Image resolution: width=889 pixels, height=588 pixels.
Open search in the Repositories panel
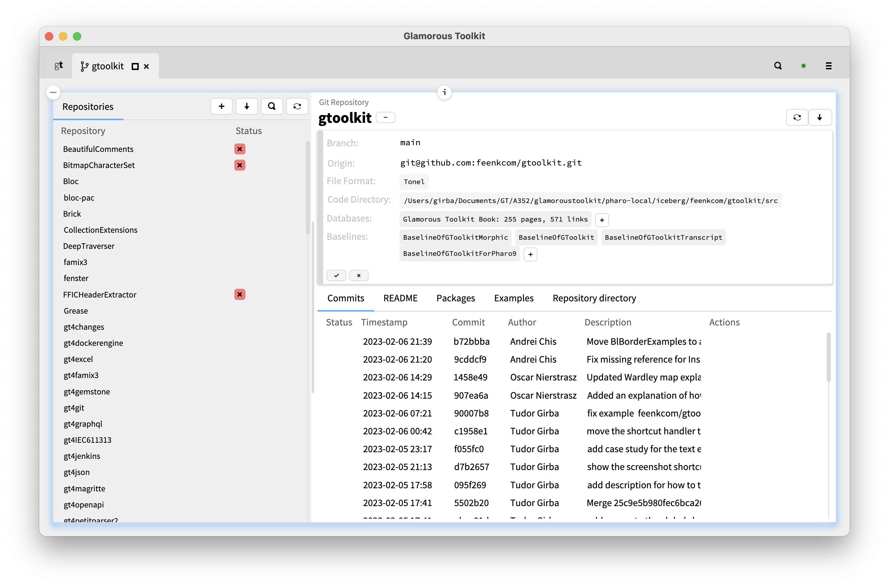(x=272, y=106)
